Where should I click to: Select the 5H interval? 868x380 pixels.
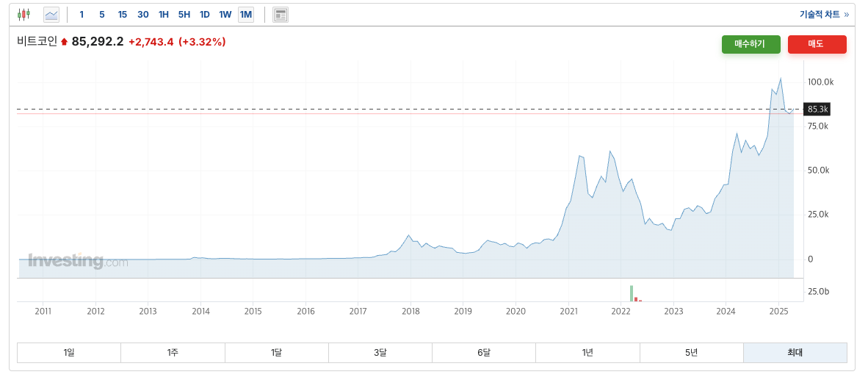184,15
